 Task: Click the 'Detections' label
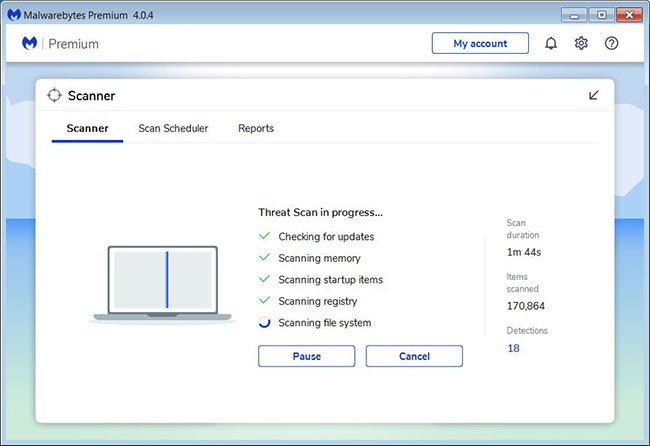coord(527,330)
